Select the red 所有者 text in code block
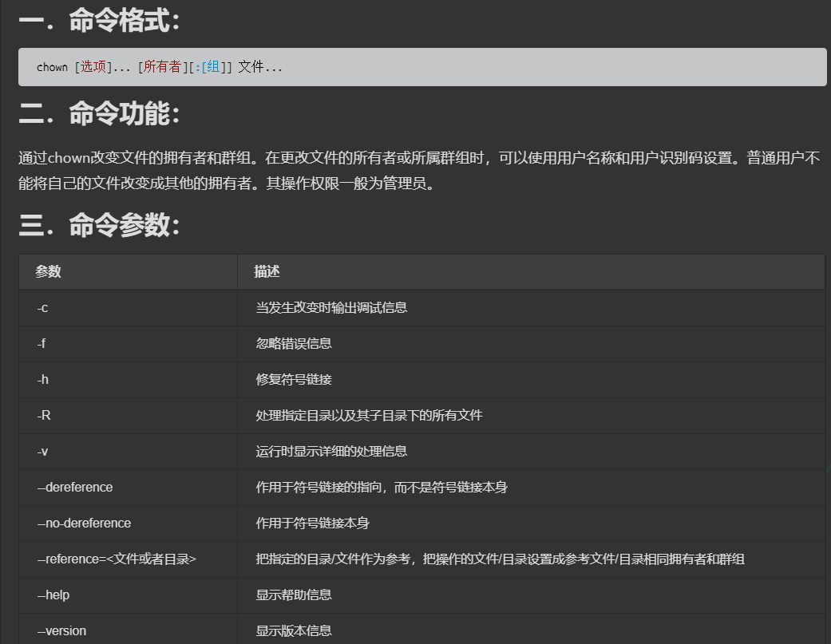831x644 pixels. (162, 67)
